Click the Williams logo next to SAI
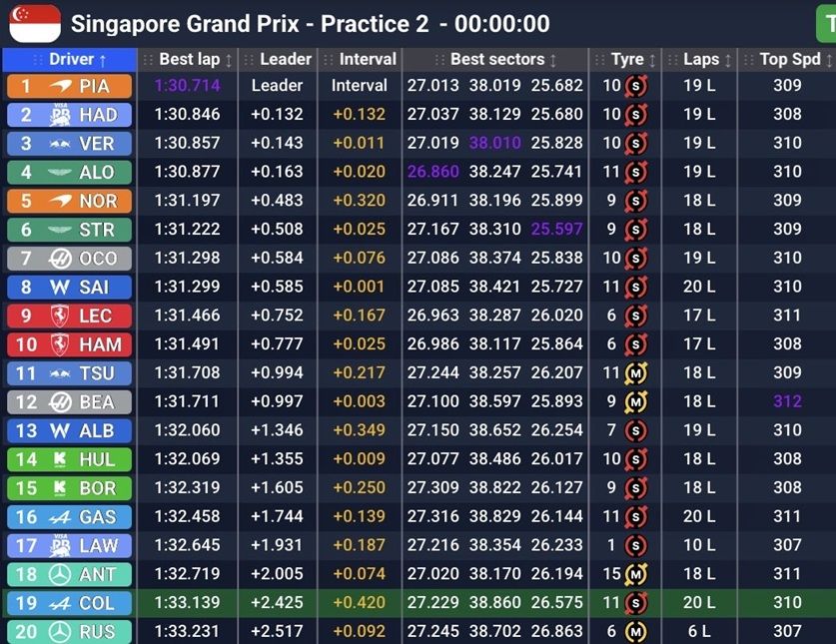The width and height of the screenshot is (836, 644). 59,288
